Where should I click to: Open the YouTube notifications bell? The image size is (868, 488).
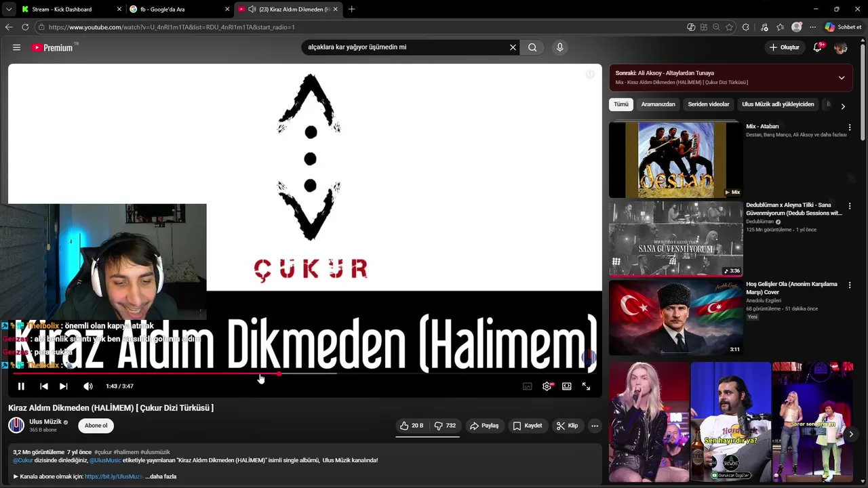[x=818, y=47]
